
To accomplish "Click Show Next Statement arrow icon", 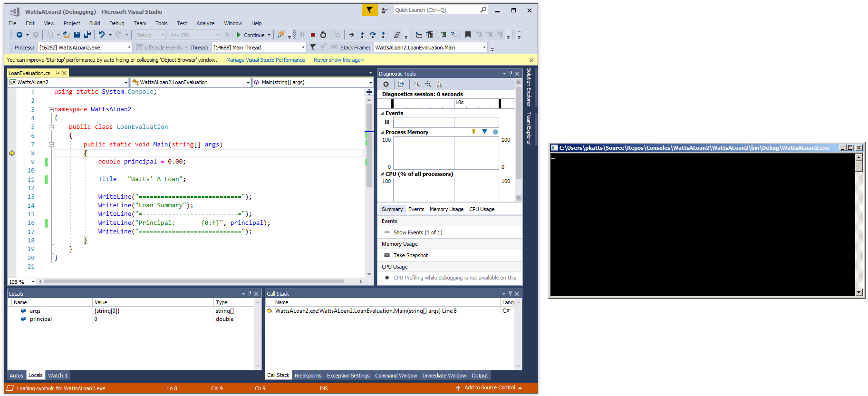I will pyautogui.click(x=351, y=35).
